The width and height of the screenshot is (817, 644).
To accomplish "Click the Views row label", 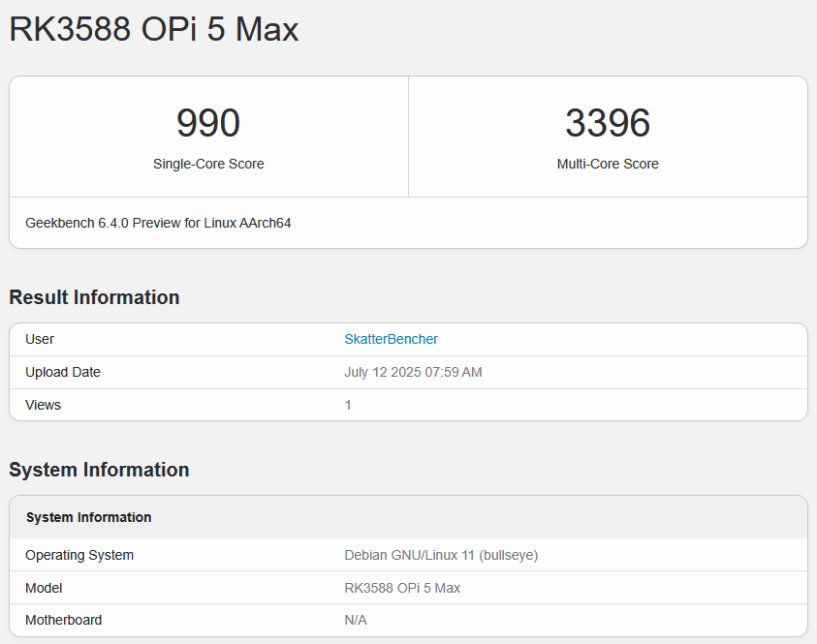I will (43, 405).
